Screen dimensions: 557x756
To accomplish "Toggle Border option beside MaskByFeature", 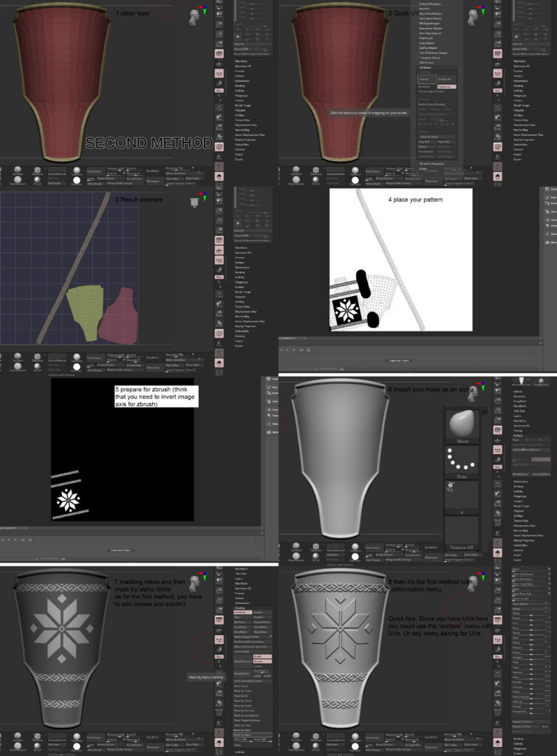I will coord(262,656).
